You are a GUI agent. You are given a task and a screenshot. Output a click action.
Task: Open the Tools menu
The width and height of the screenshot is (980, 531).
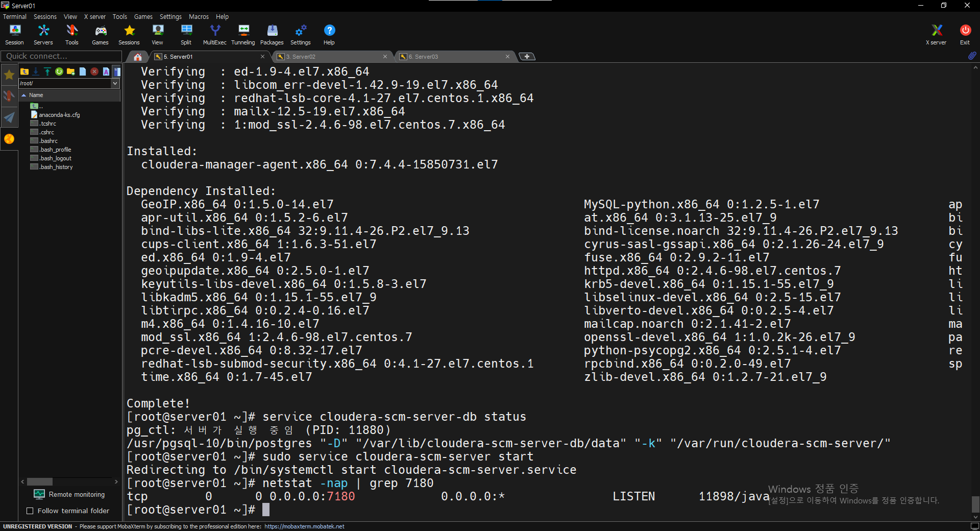[120, 16]
